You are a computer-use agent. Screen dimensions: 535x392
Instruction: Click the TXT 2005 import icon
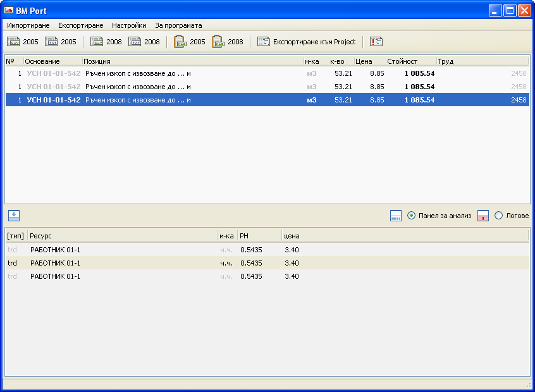52,42
